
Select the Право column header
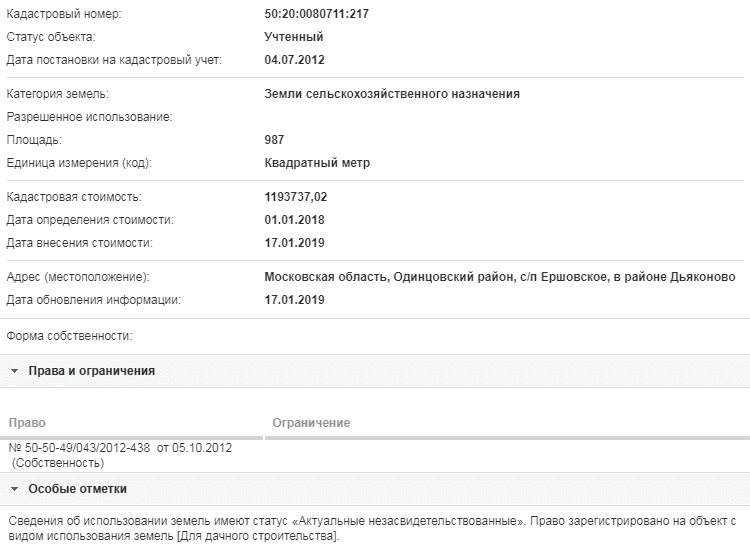(27, 423)
